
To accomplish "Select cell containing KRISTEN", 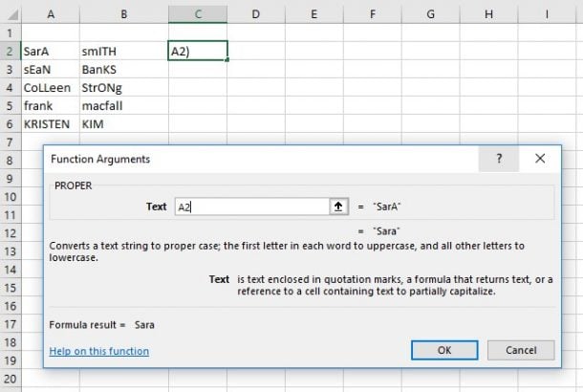I will (51, 124).
